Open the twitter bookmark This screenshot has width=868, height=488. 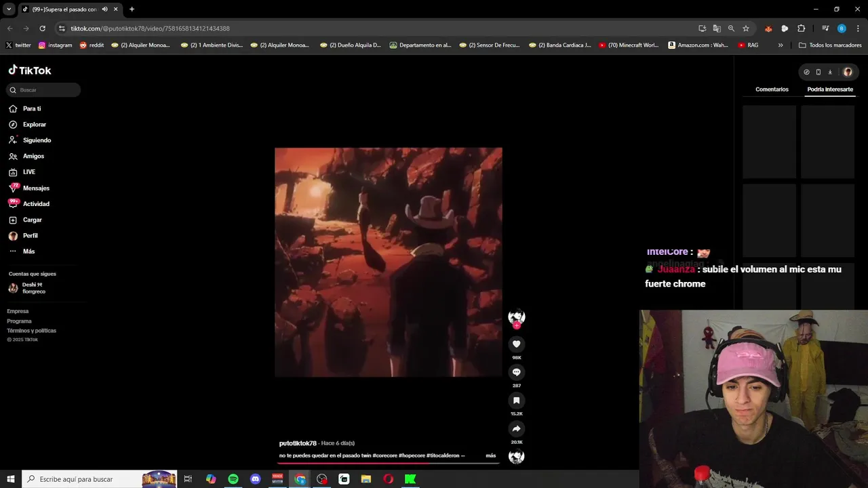[x=18, y=45]
